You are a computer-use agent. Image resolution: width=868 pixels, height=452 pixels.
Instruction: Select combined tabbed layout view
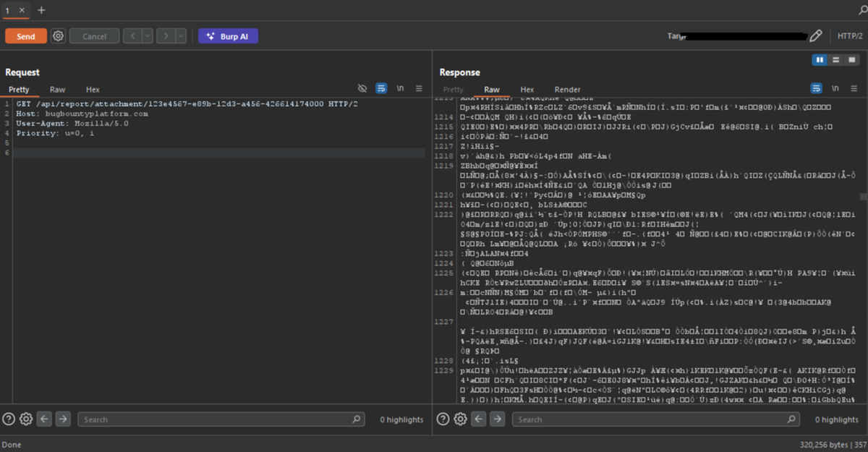click(851, 59)
